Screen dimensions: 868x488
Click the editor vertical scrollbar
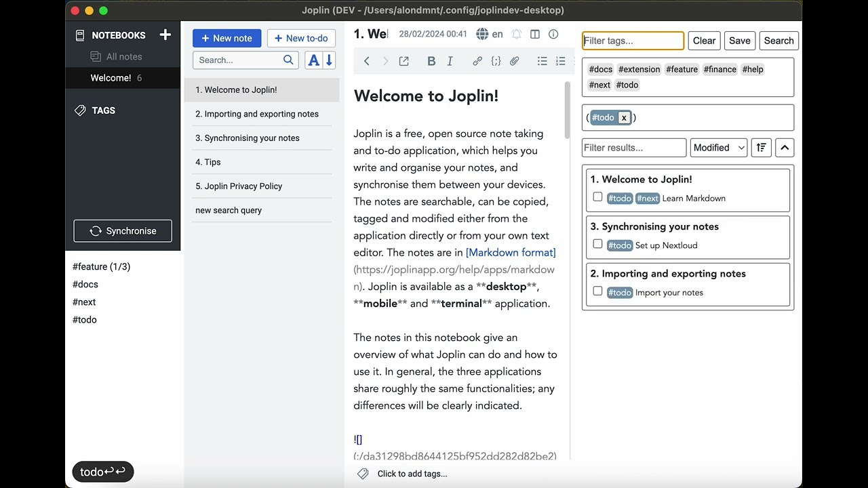[x=567, y=111]
